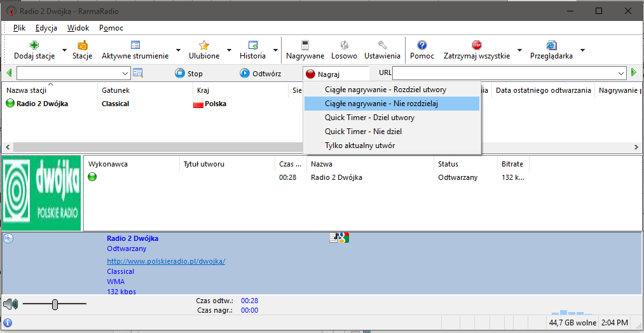Sort by Data ostatniego odtwarzania column
Screen dimensions: 644x333
coord(544,90)
